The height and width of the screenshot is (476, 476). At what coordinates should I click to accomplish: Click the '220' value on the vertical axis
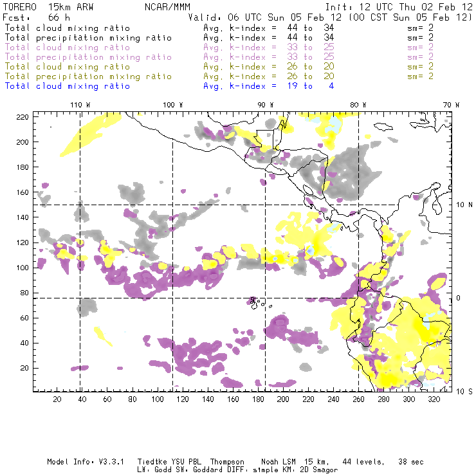tap(23, 117)
